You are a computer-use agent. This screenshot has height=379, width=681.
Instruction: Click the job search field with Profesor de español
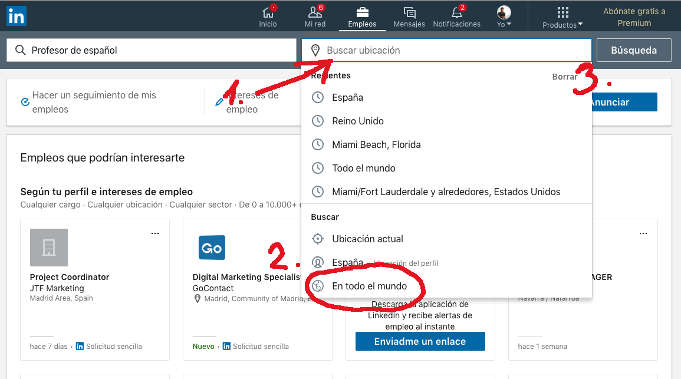tap(152, 50)
